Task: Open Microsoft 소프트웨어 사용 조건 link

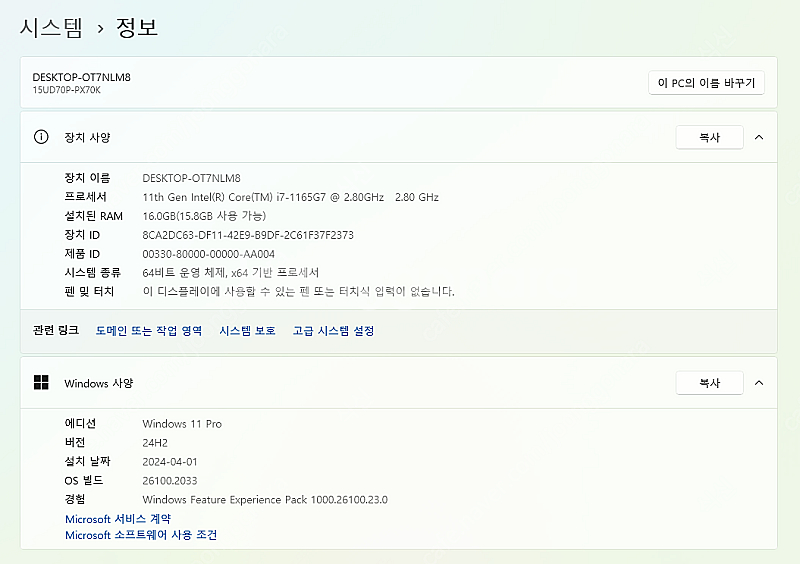Action: (x=141, y=535)
